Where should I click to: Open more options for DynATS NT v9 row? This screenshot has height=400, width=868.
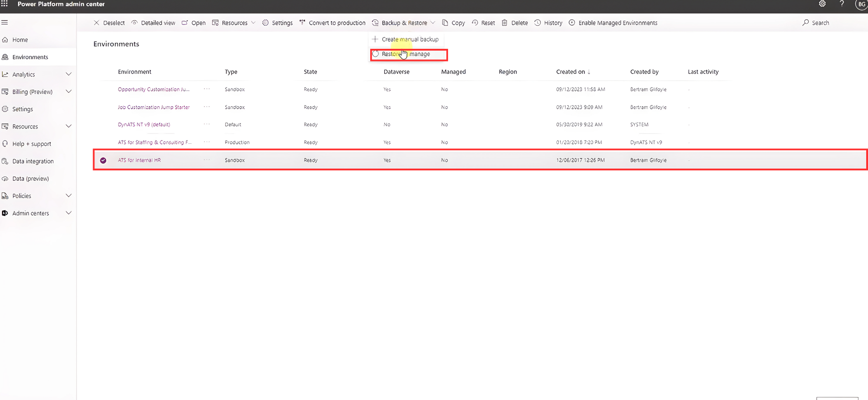(x=207, y=124)
